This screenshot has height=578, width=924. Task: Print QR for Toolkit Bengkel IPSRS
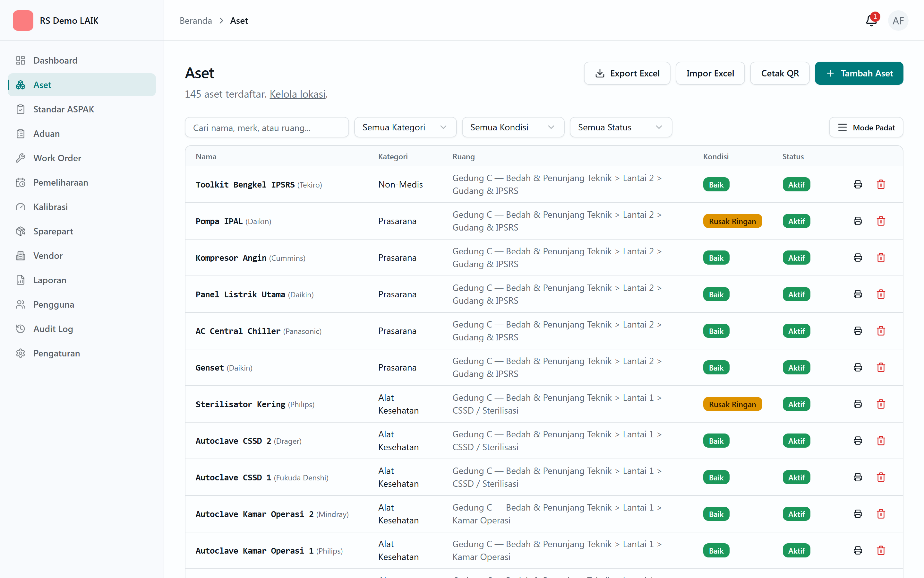(858, 185)
